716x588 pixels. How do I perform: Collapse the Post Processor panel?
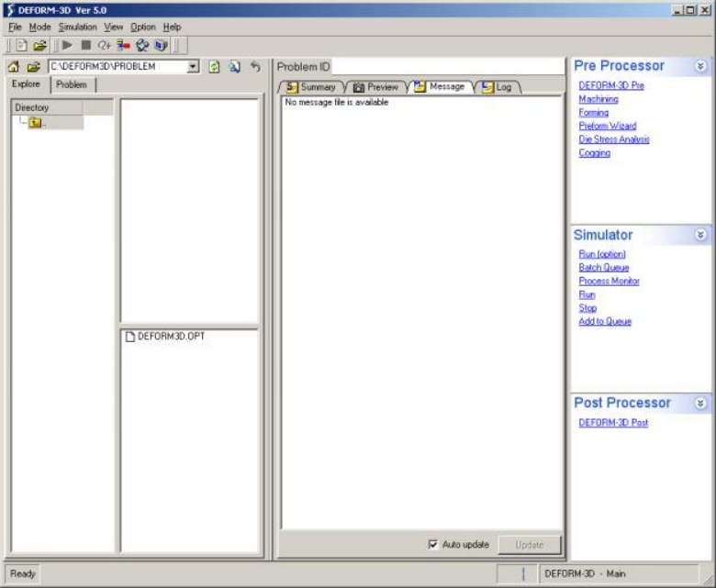click(x=700, y=403)
